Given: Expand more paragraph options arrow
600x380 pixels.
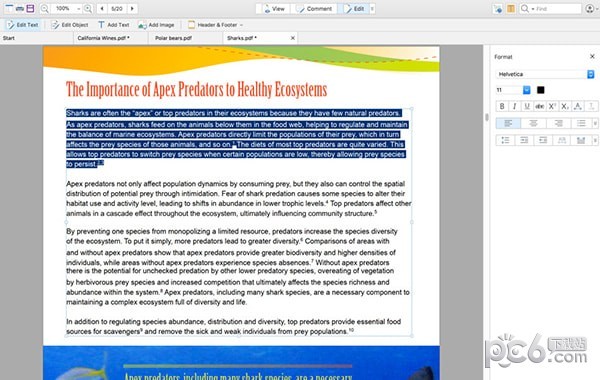Looking at the screenshot, I should [x=595, y=140].
